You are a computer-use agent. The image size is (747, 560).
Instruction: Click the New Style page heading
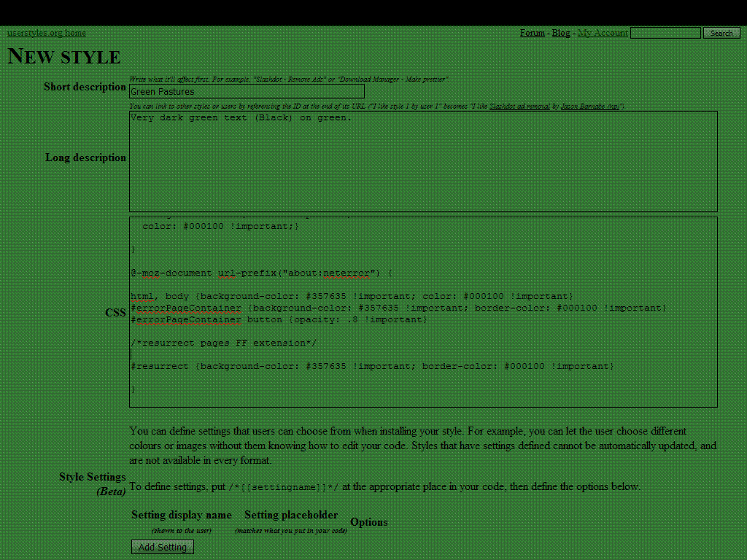tap(64, 56)
